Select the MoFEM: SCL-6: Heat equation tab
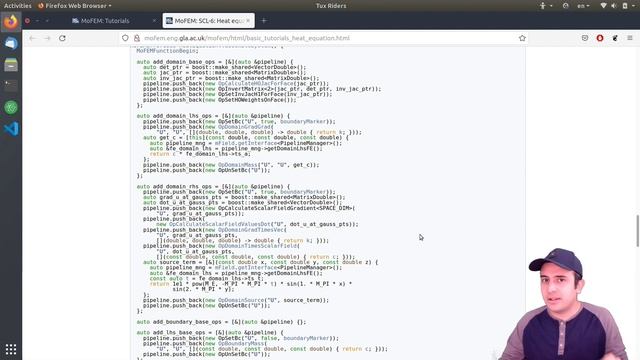 [209, 20]
